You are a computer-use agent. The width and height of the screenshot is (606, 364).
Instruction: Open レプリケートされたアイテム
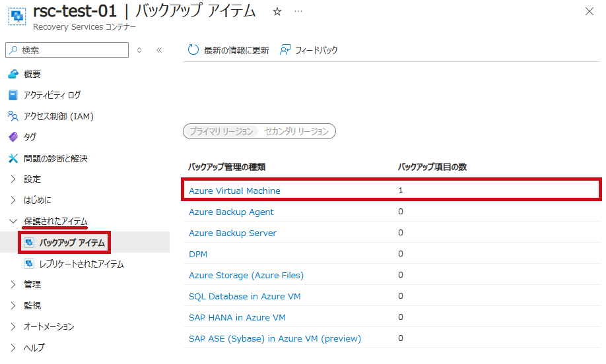[82, 264]
